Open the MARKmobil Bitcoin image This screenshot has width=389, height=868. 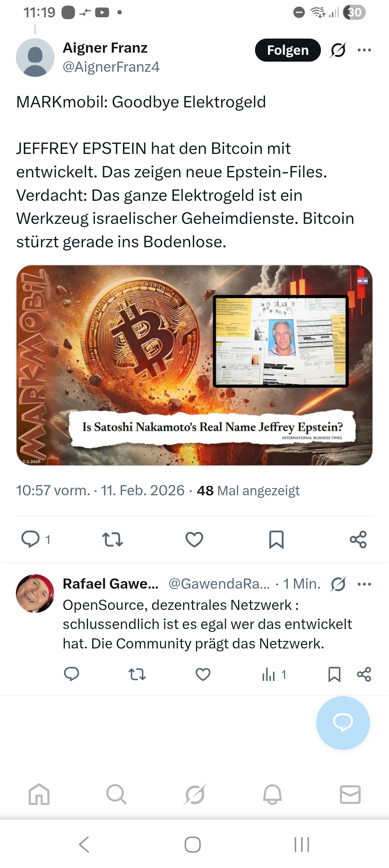pyautogui.click(x=194, y=365)
